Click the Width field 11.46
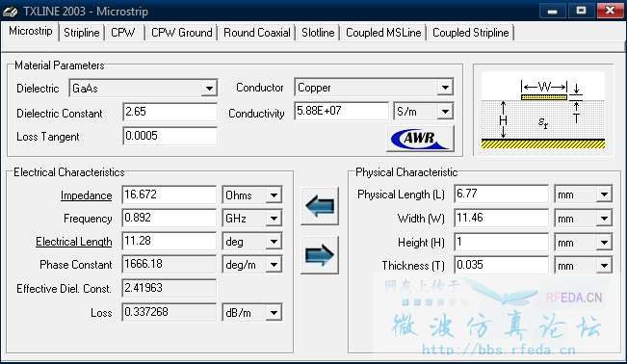This screenshot has width=627, height=364. [502, 218]
